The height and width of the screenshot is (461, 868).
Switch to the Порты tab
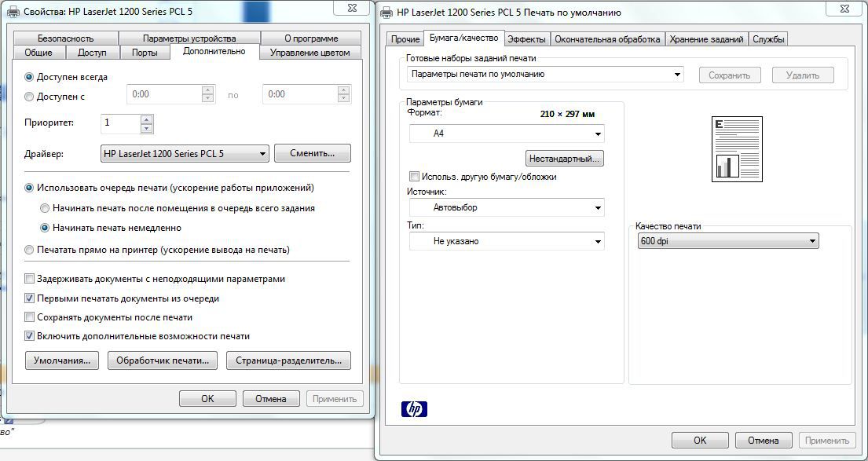click(x=145, y=53)
